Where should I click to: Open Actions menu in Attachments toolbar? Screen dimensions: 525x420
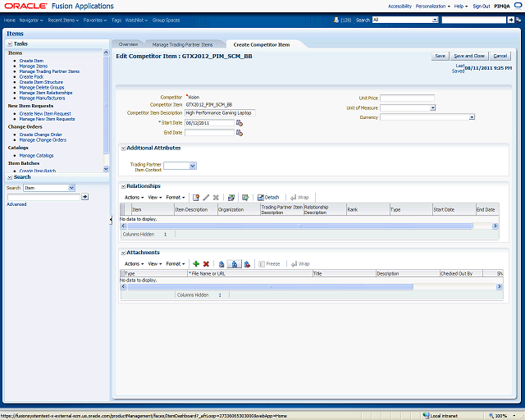click(x=133, y=264)
